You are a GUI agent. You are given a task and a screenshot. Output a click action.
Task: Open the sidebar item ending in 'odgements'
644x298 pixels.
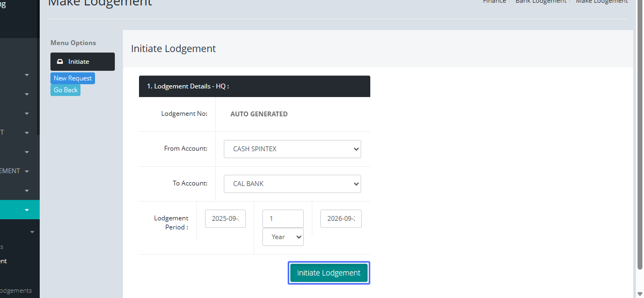click(x=16, y=290)
